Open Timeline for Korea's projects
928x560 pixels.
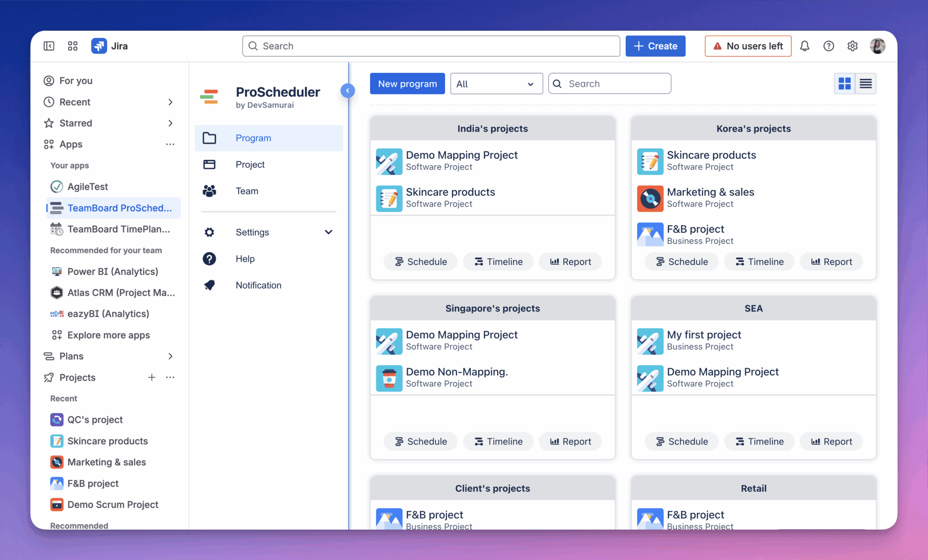click(x=759, y=261)
